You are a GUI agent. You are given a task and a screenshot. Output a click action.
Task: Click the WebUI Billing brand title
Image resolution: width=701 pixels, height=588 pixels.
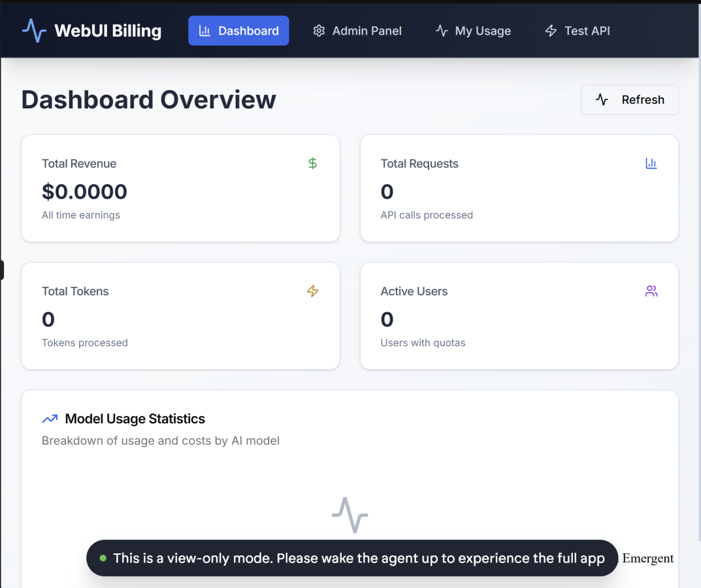coord(108,31)
